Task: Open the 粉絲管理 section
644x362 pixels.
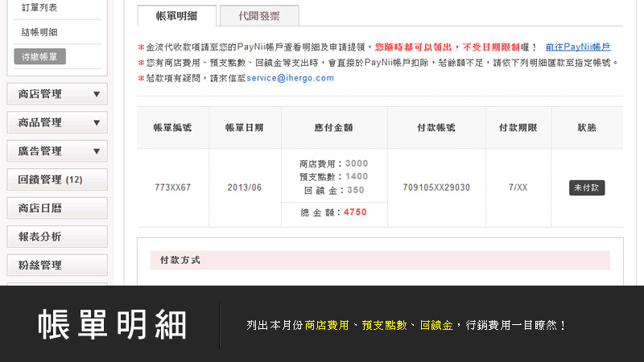Action: coord(56,265)
